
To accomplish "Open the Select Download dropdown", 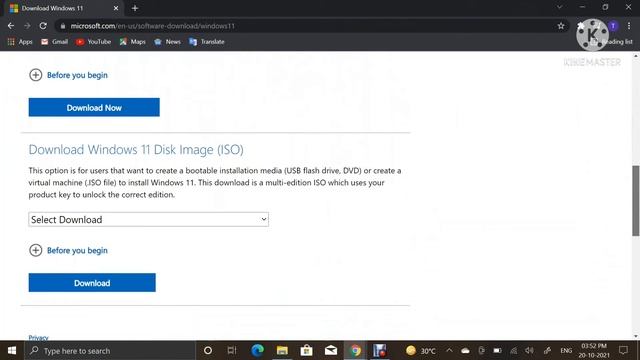I will pyautogui.click(x=149, y=219).
